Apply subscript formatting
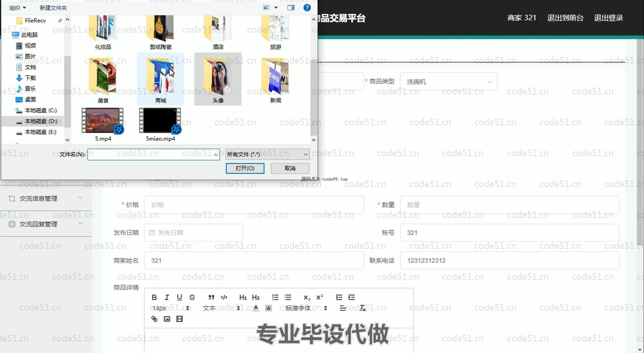The width and height of the screenshot is (644, 353). click(x=307, y=297)
